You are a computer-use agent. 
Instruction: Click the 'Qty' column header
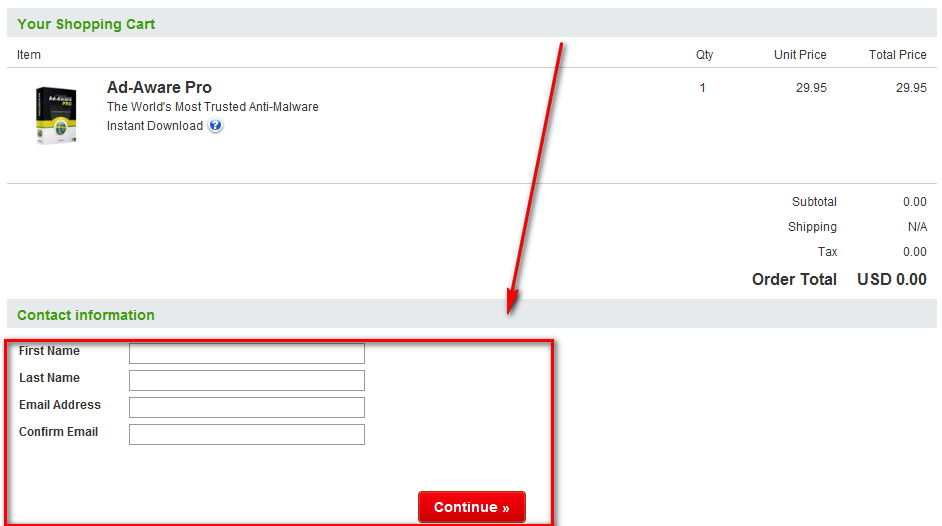[x=705, y=55]
